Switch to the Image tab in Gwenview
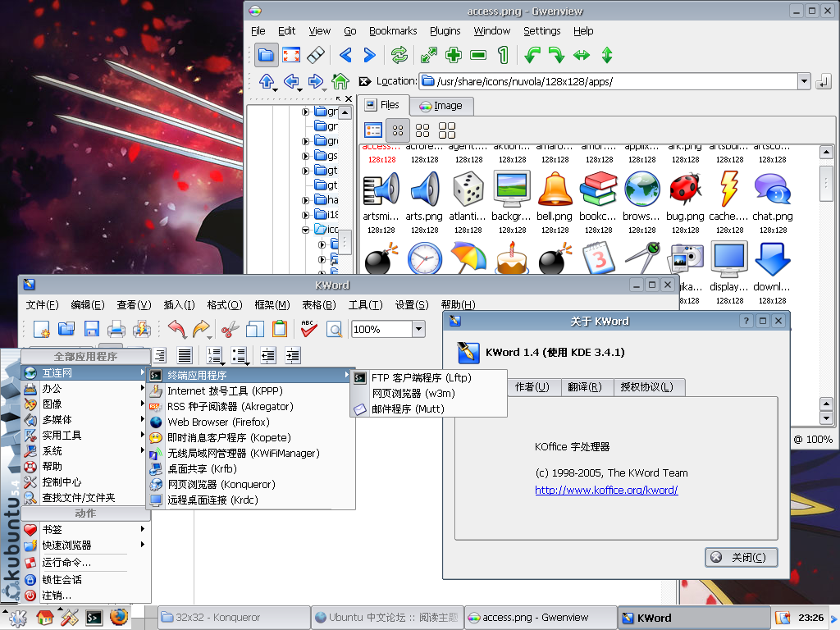This screenshot has width=840, height=630. (441, 106)
